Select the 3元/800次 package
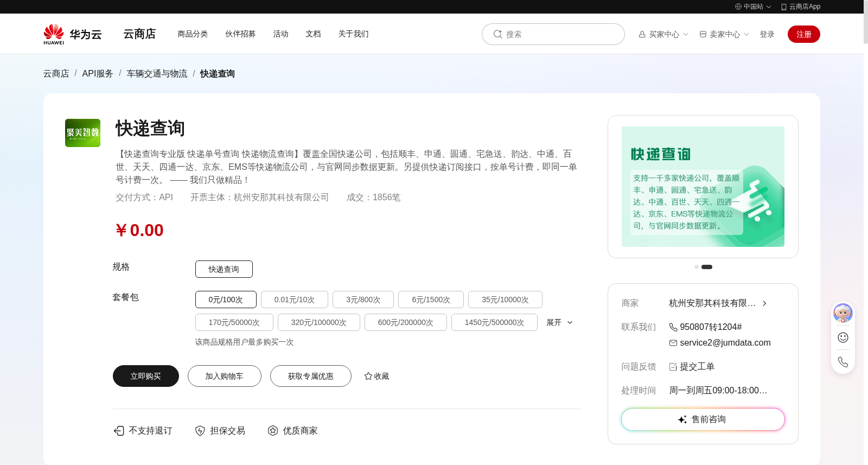Screen dimensions: 868x465 coord(363,300)
